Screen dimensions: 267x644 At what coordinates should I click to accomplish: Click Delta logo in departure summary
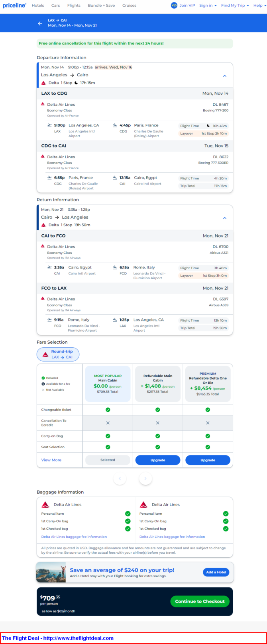[43, 83]
